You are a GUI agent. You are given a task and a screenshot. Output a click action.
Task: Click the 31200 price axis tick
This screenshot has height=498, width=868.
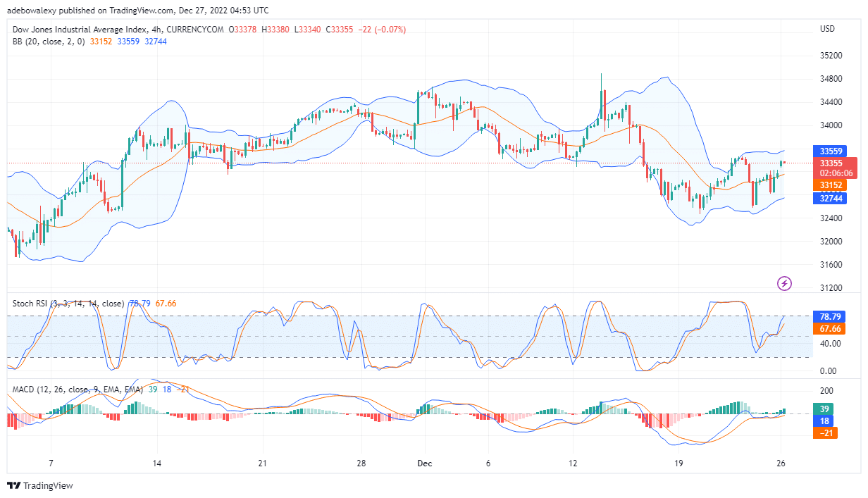(831, 288)
